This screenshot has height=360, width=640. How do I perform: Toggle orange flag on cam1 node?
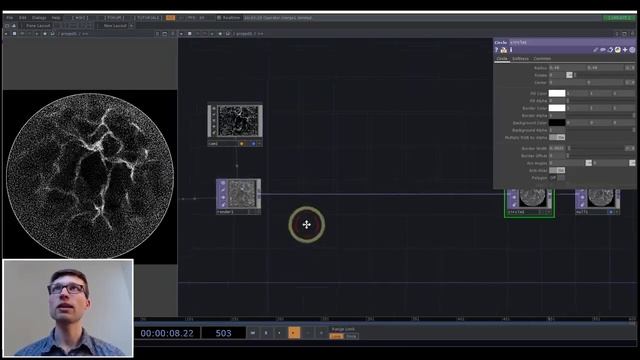(242, 144)
